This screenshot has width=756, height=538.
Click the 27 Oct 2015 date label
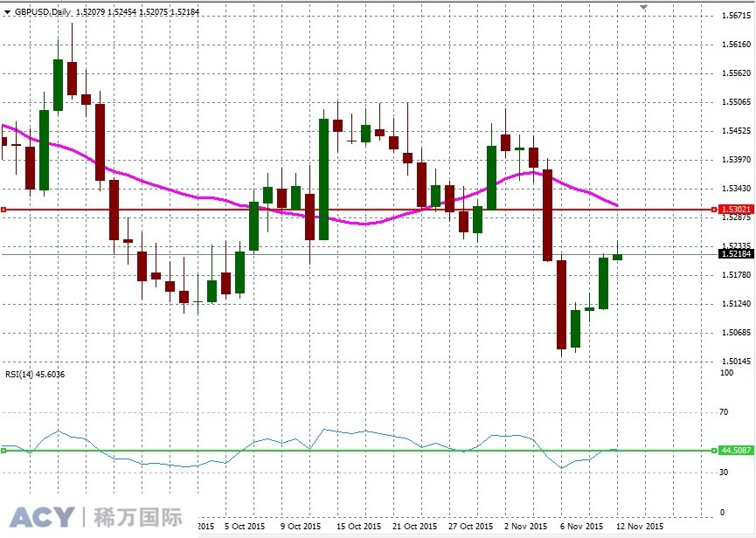click(470, 527)
